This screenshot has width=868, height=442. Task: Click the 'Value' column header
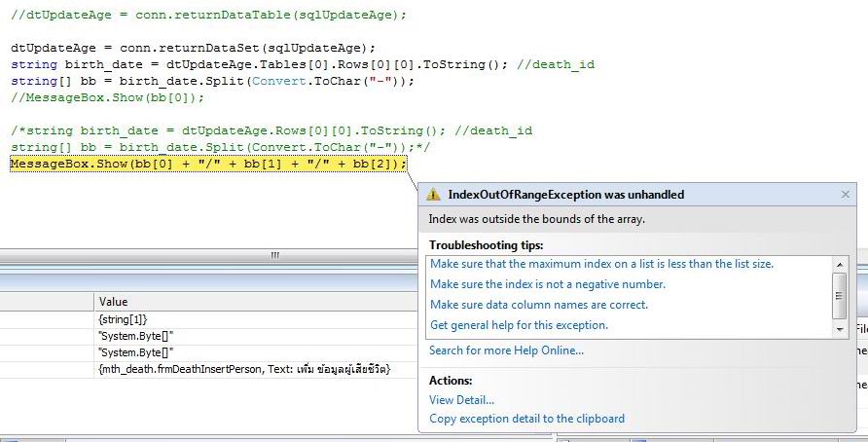click(255, 302)
